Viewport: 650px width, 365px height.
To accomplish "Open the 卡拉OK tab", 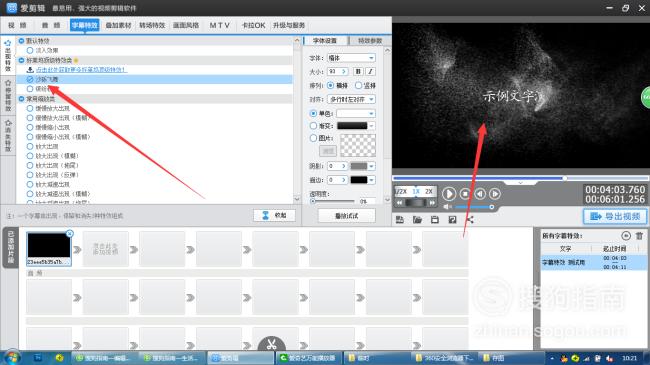I will tap(253, 25).
